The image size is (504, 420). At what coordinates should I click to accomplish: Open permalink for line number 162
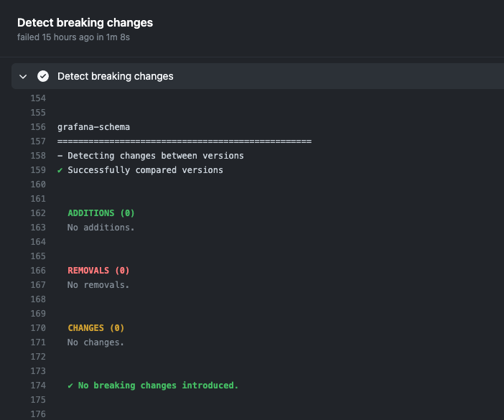pyautogui.click(x=37, y=213)
